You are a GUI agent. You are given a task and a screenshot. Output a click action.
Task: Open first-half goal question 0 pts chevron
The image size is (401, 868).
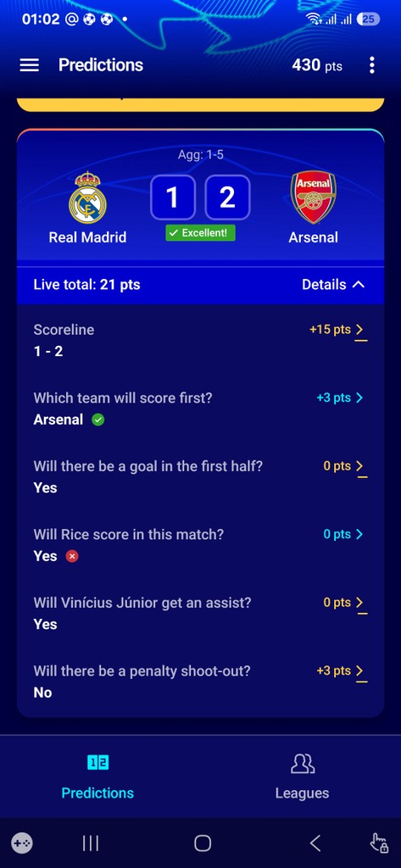click(360, 466)
